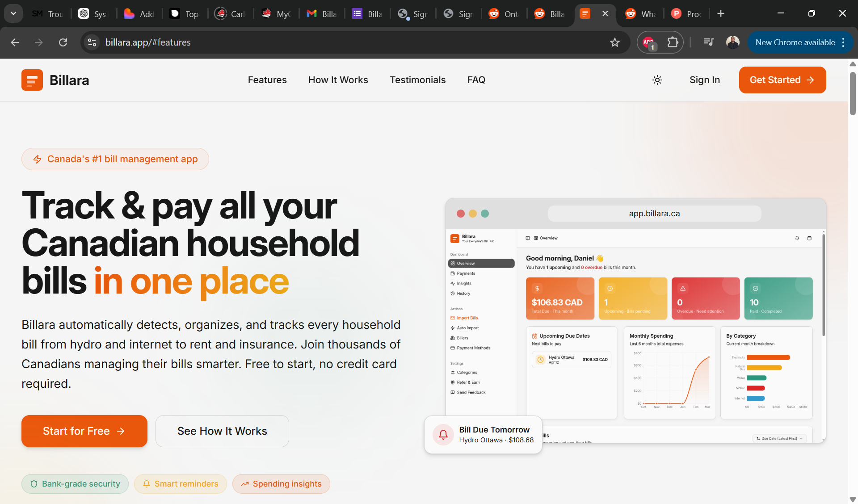Open the ad blocker extension icon
Viewport: 858px width, 504px height.
point(648,42)
